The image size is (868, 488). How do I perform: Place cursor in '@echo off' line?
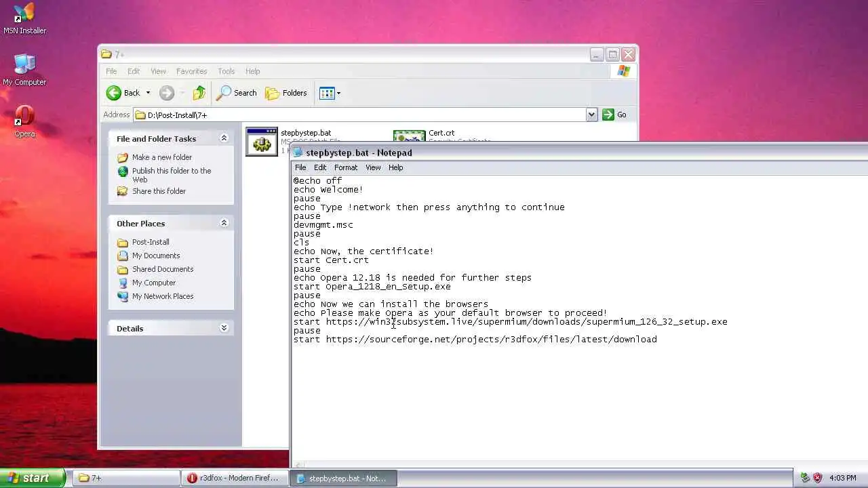pyautogui.click(x=317, y=181)
